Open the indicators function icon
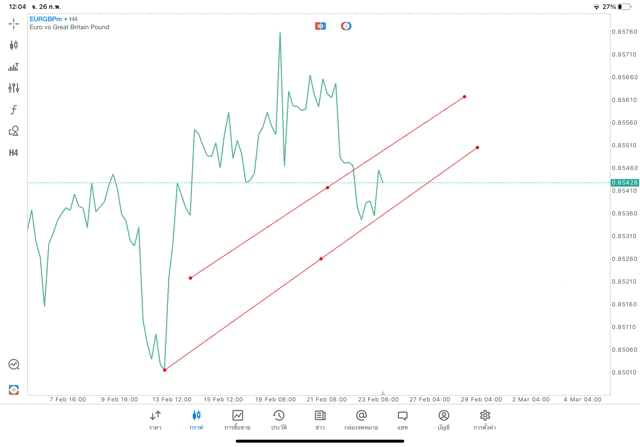 click(14, 110)
